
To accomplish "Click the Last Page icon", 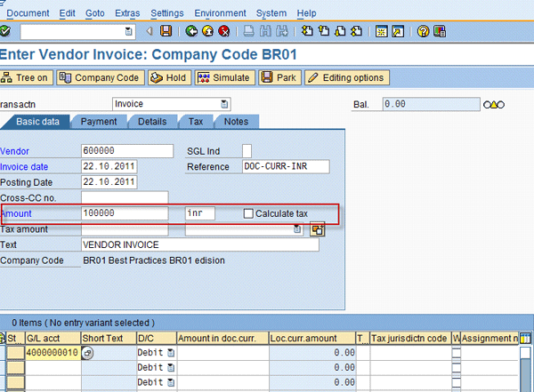I will 356,31.
